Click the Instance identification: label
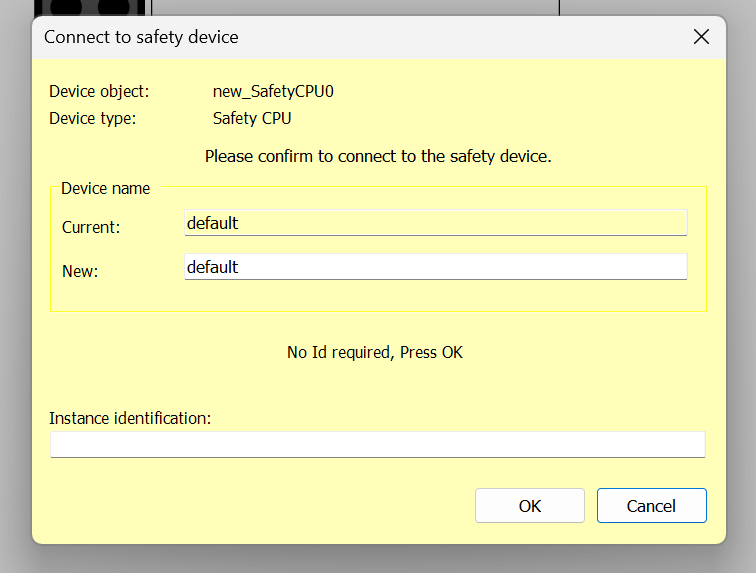 130,418
